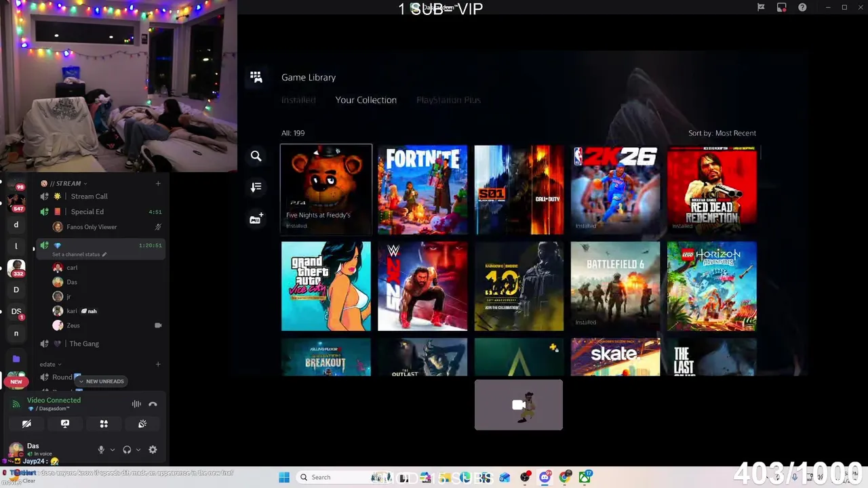Create channel in edate category with plus

click(x=158, y=364)
